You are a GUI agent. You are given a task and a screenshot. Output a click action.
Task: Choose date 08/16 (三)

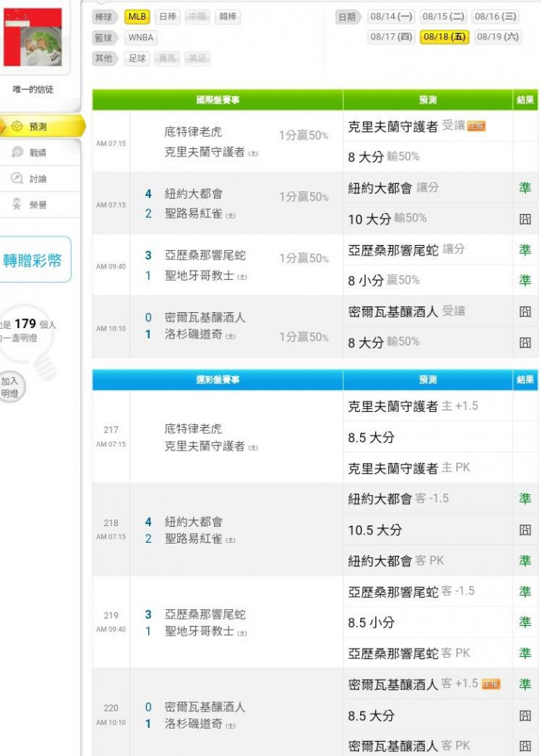click(495, 17)
